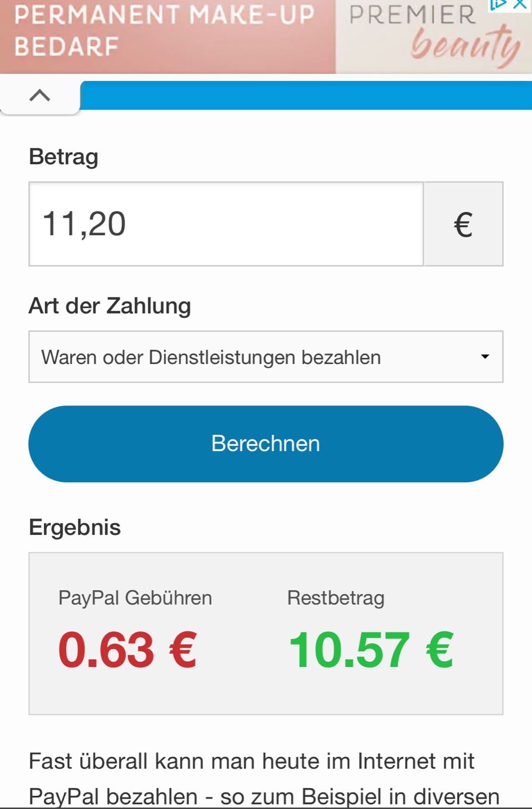Click the AdChoices info icon
The width and height of the screenshot is (532, 809).
498,5
